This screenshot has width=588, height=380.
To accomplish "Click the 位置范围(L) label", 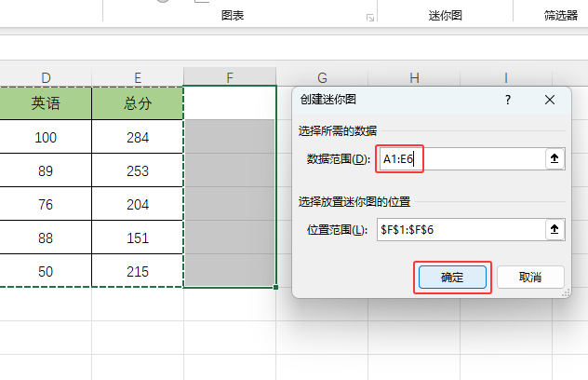I will click(337, 229).
